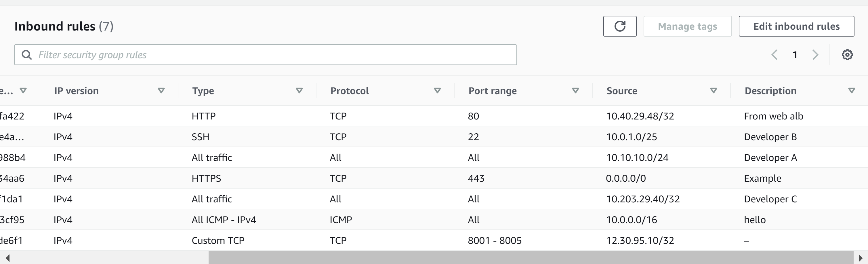Sort by the Source column arrow
Viewport: 868px width, 264px height.
coord(713,90)
